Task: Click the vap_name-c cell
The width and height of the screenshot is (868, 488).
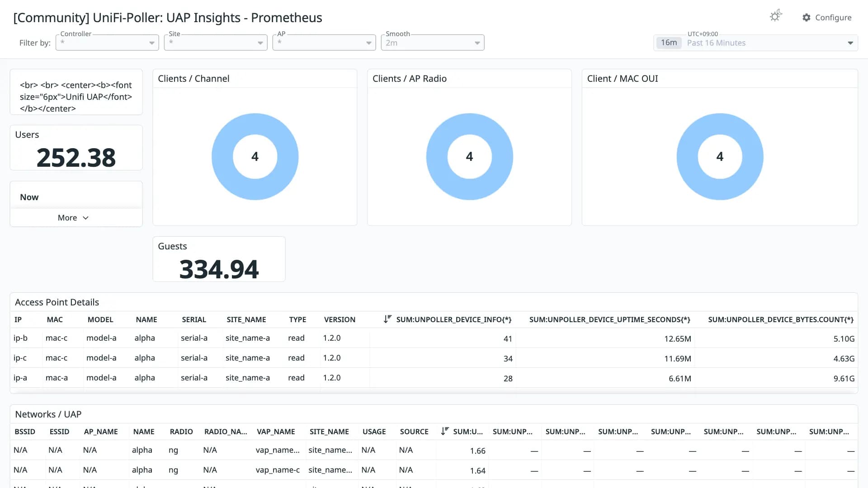Action: (278, 470)
